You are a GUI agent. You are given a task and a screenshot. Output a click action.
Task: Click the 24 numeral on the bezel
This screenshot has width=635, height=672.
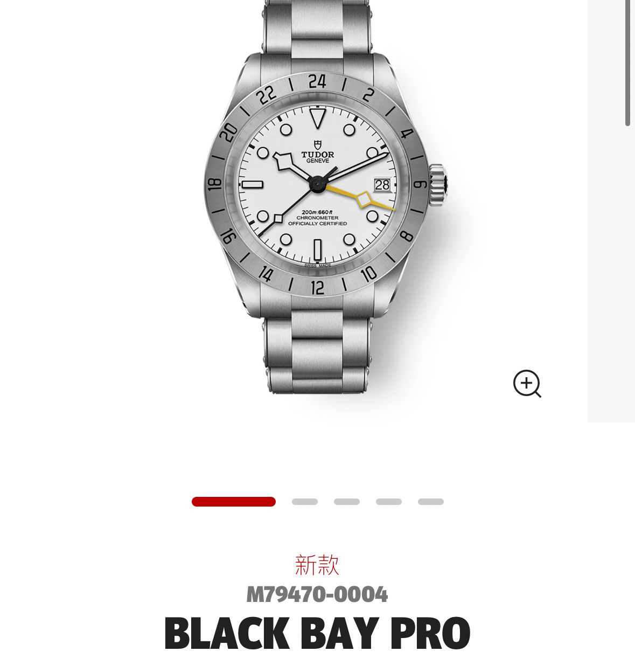tap(317, 81)
